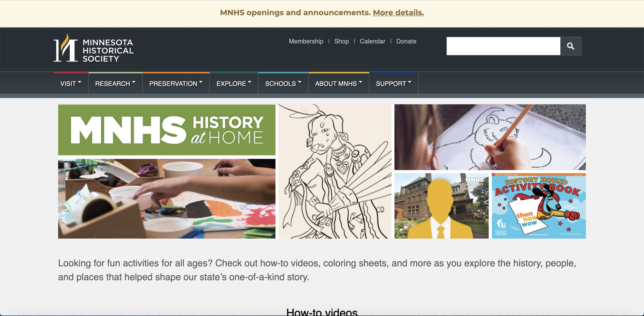Click the yellow silhouette mansion image
Viewport: 644px width, 316px height.
tap(441, 206)
